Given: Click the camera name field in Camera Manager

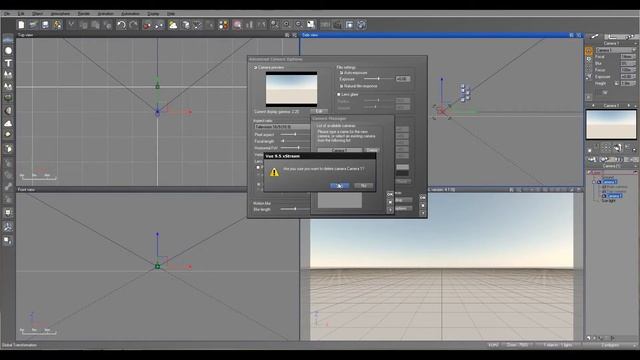Looking at the screenshot, I should click(x=340, y=150).
